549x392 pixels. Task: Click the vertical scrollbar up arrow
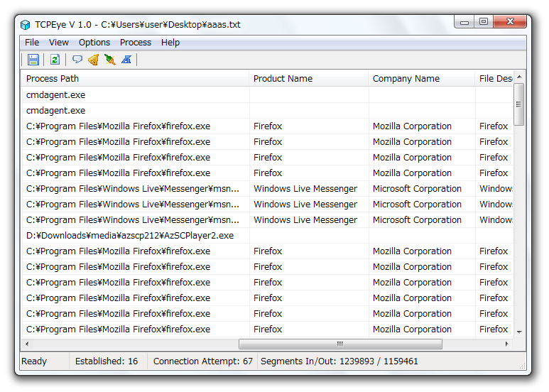[520, 77]
